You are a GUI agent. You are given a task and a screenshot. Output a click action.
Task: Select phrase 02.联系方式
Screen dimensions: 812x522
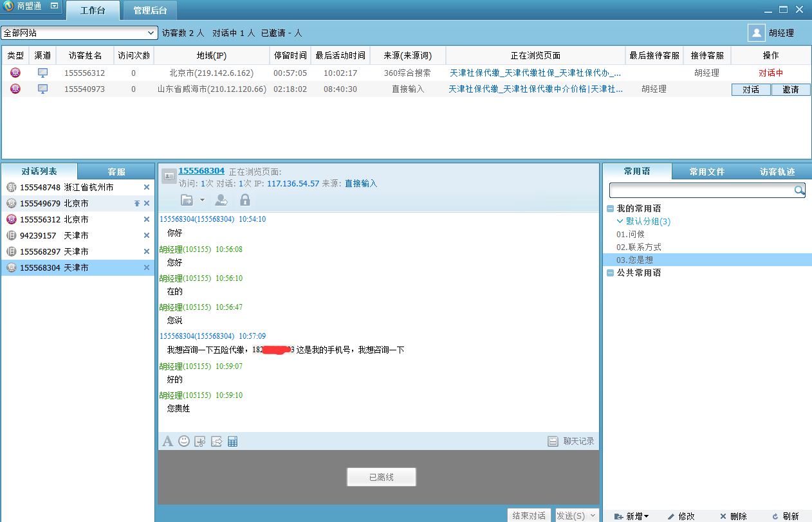pyautogui.click(x=639, y=247)
